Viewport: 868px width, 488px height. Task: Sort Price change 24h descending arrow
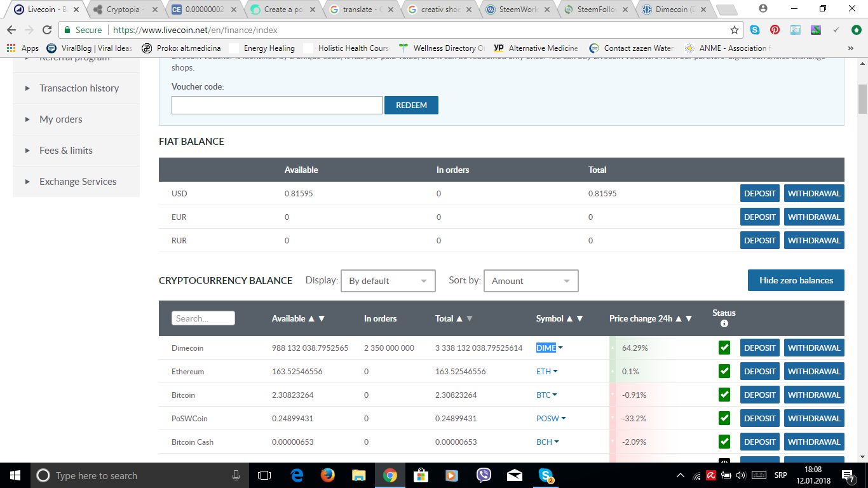click(x=689, y=318)
